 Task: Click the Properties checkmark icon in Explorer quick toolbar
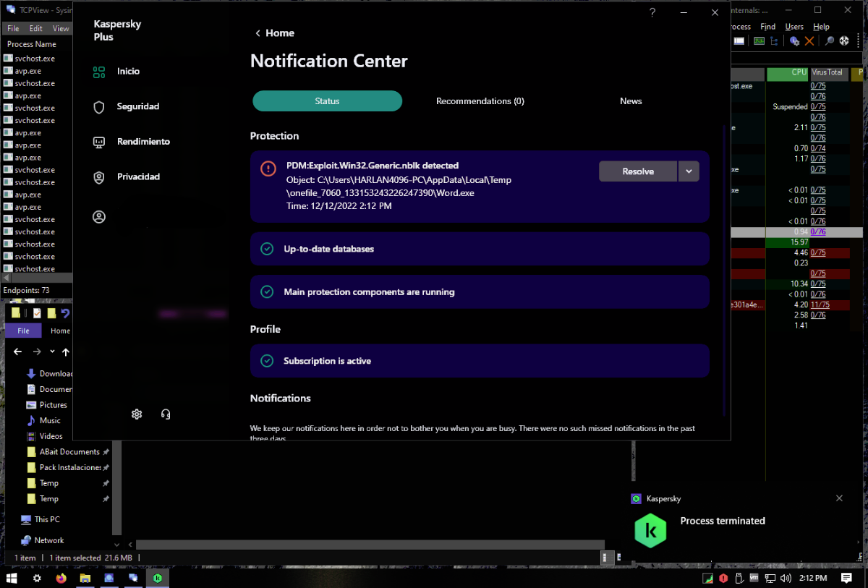[37, 313]
